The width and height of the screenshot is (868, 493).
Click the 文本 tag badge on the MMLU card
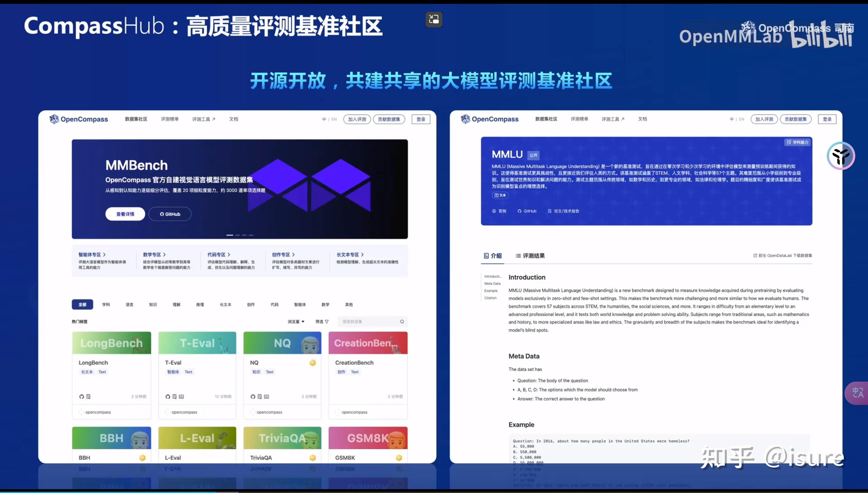point(500,195)
